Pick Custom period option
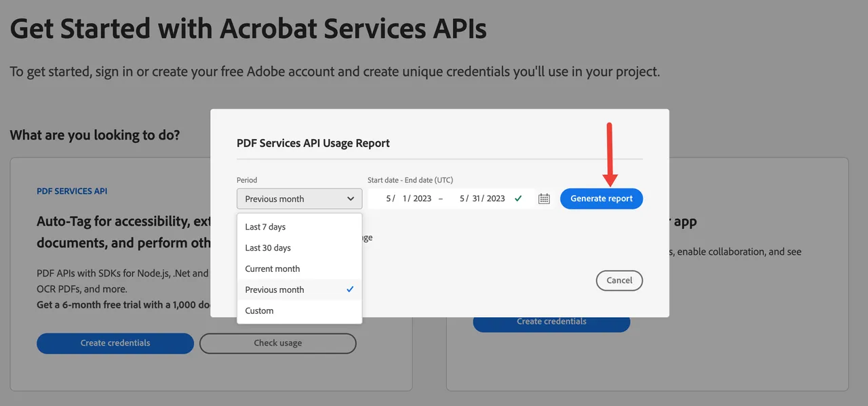 (300, 310)
